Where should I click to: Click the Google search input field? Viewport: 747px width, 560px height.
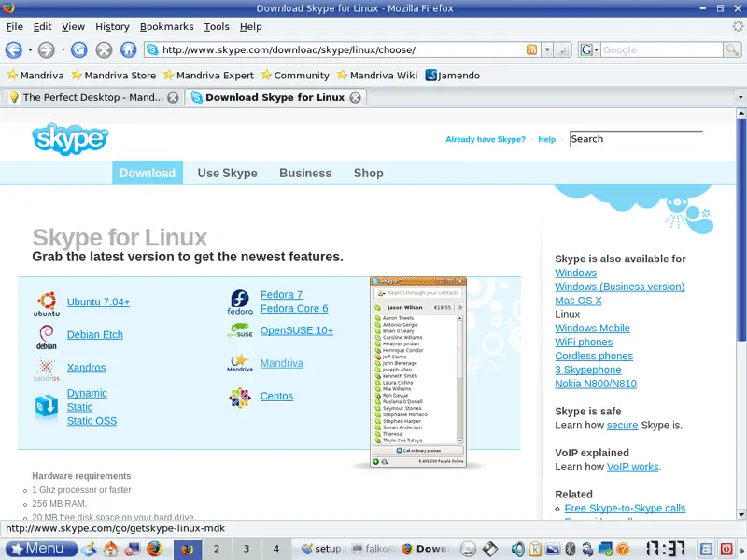click(662, 49)
